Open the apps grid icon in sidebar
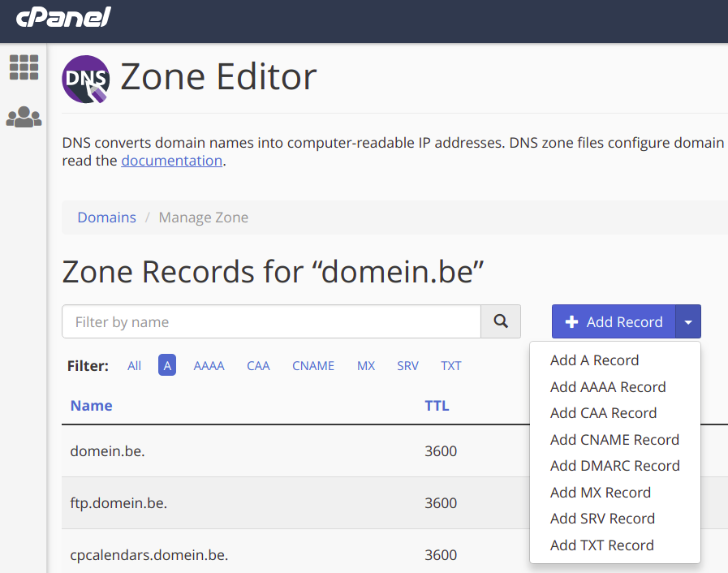The height and width of the screenshot is (573, 728). [24, 67]
